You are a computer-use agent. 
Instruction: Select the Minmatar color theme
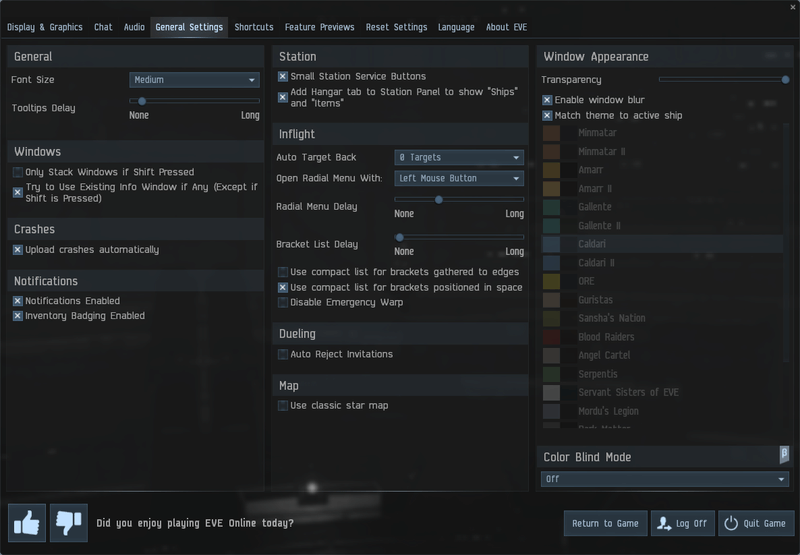click(x=662, y=133)
